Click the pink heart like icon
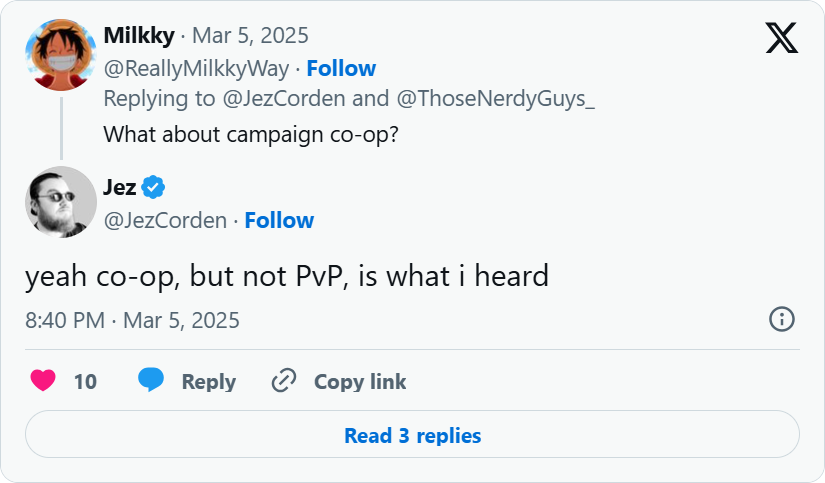 43,381
